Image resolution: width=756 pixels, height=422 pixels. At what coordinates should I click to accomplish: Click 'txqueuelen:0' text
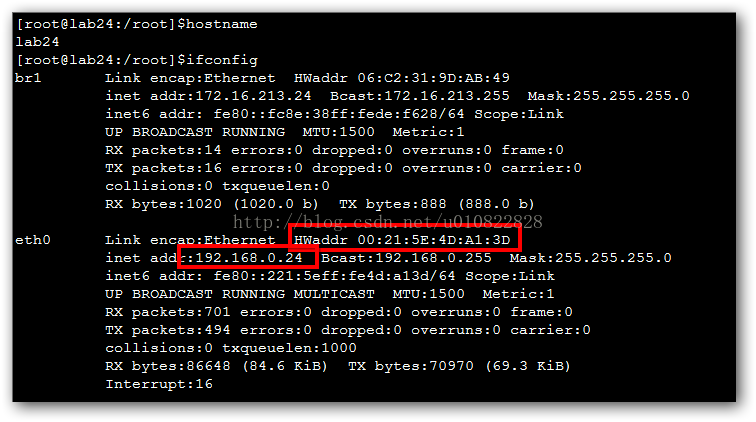tap(276, 186)
